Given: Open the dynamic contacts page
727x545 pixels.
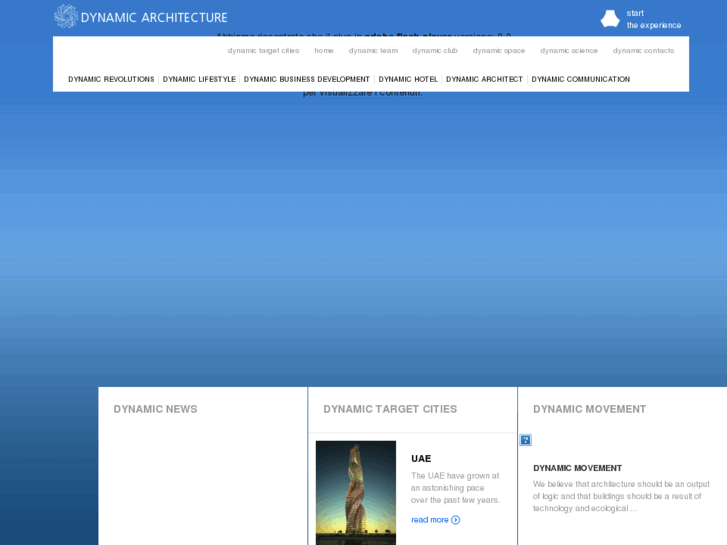Looking at the screenshot, I should tap(644, 51).
